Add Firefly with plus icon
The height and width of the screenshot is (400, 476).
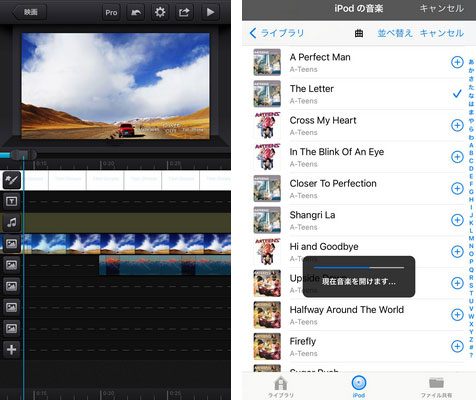click(x=457, y=346)
